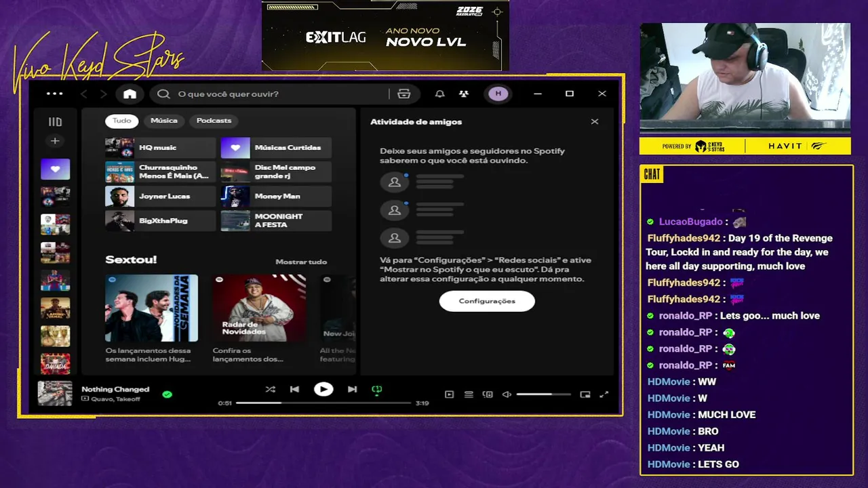Select the Tudo filter chip

[x=122, y=121]
